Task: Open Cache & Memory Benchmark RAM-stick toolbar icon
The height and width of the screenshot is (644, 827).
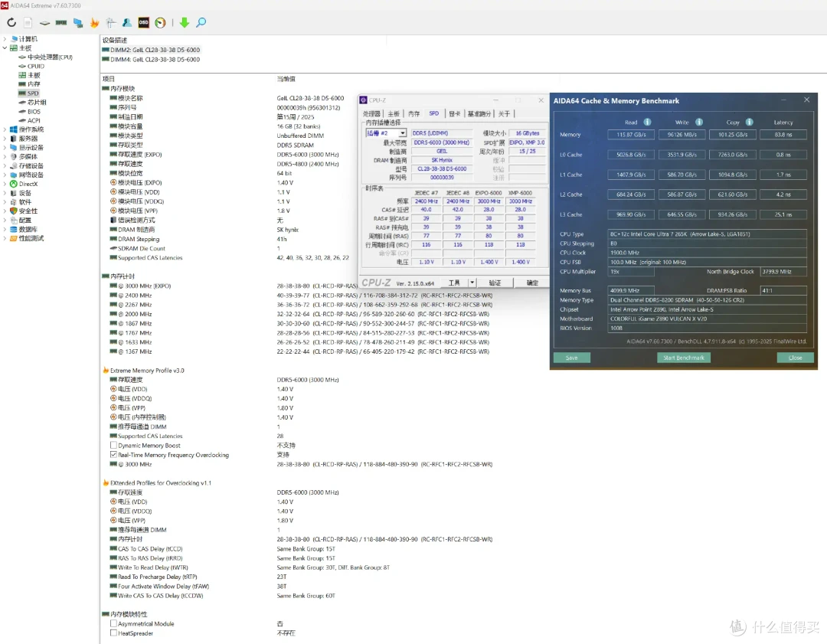Action: [x=61, y=23]
